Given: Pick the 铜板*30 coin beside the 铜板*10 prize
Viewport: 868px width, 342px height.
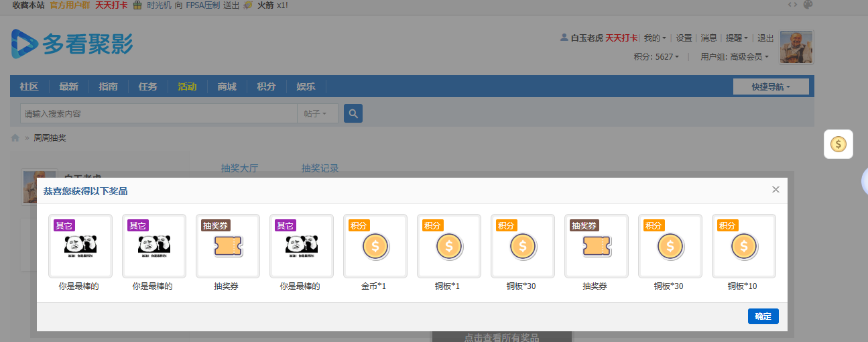Looking at the screenshot, I should click(670, 246).
